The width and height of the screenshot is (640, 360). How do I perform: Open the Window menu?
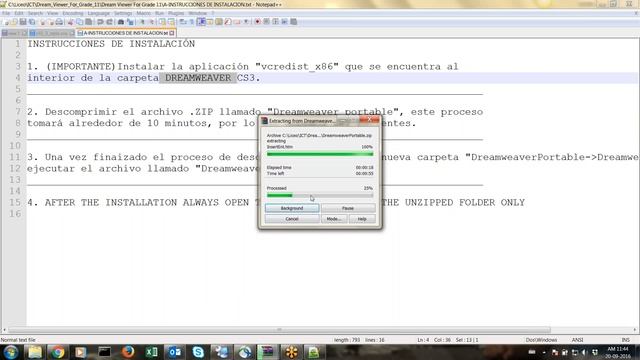pyautogui.click(x=198, y=13)
